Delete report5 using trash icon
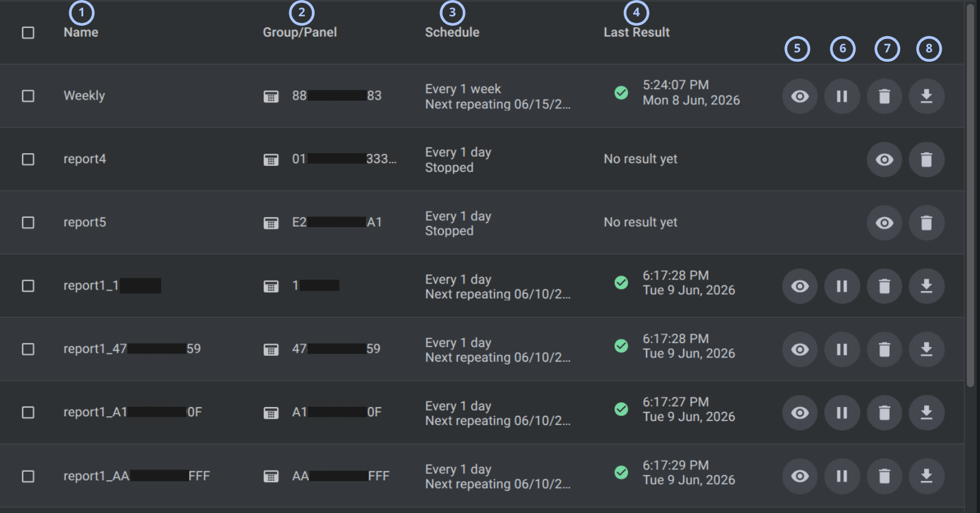The image size is (980, 513). pos(926,222)
